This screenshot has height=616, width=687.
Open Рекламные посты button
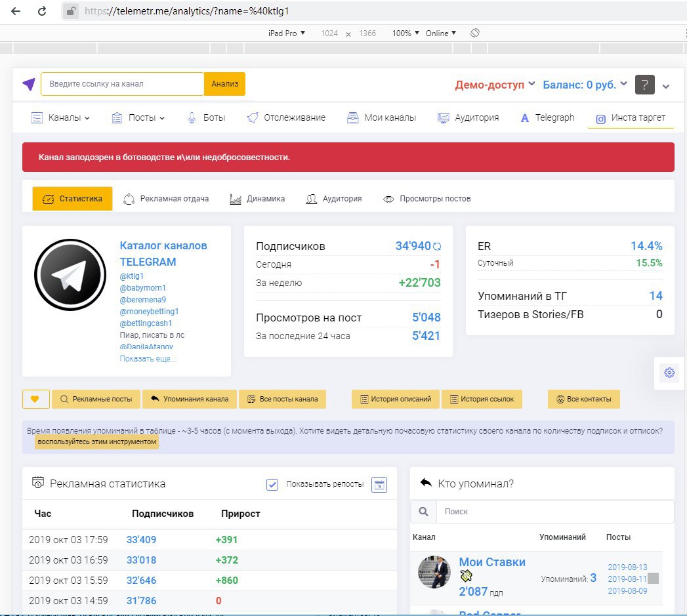(x=96, y=399)
